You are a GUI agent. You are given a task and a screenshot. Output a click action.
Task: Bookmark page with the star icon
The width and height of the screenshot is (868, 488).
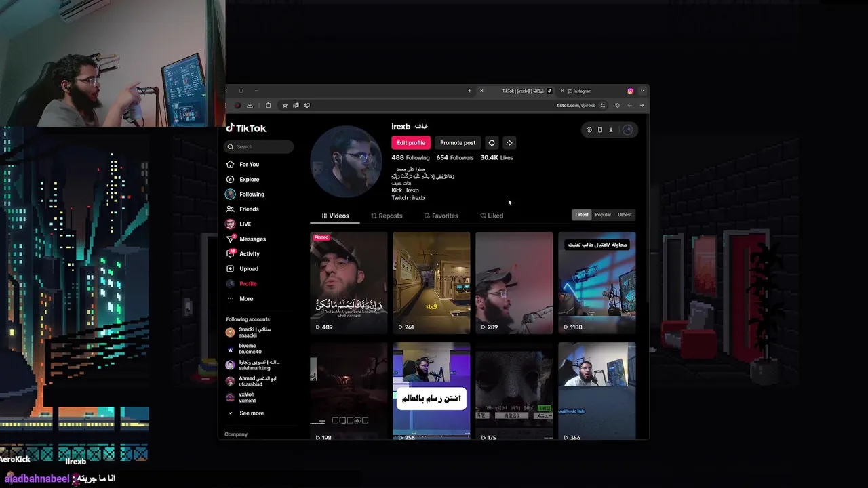point(285,105)
